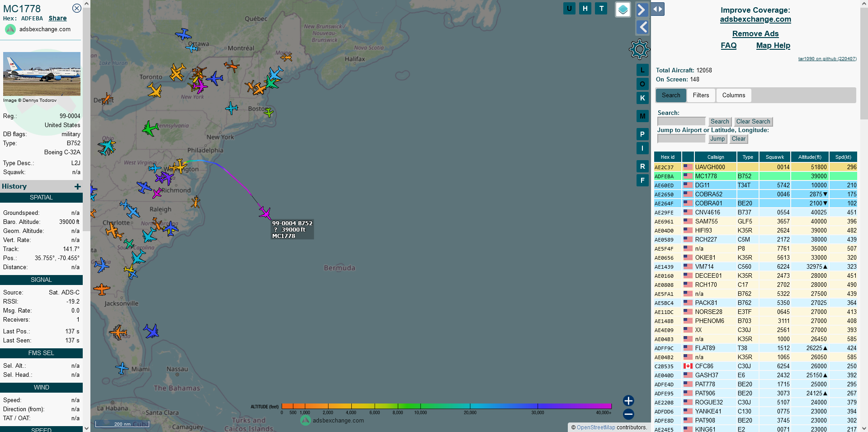The image size is (868, 432).
Task: Expand the History section with plus icon
Action: click(78, 186)
